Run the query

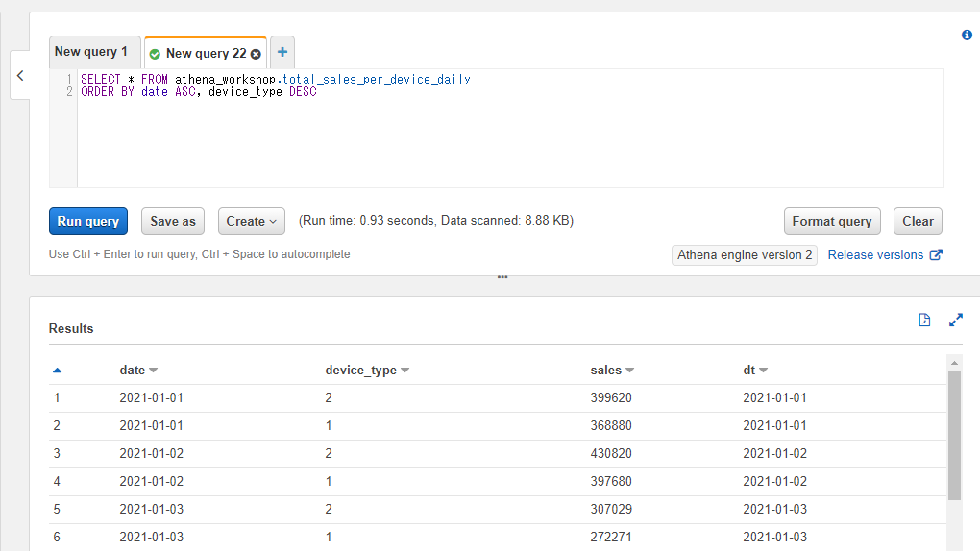(88, 221)
